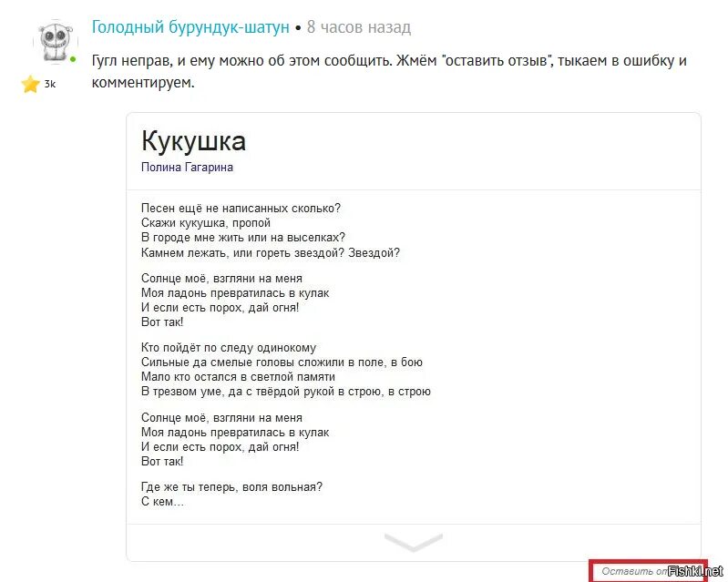The width and height of the screenshot is (728, 582).
Task: Click the line 'Кто пойдёт по следу одинокому'
Action: point(229,348)
